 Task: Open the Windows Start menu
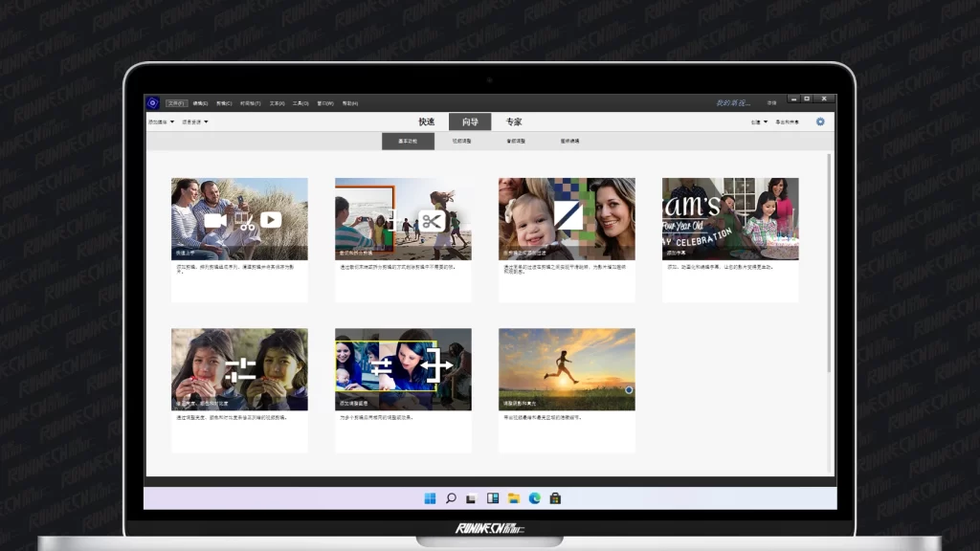(x=430, y=498)
